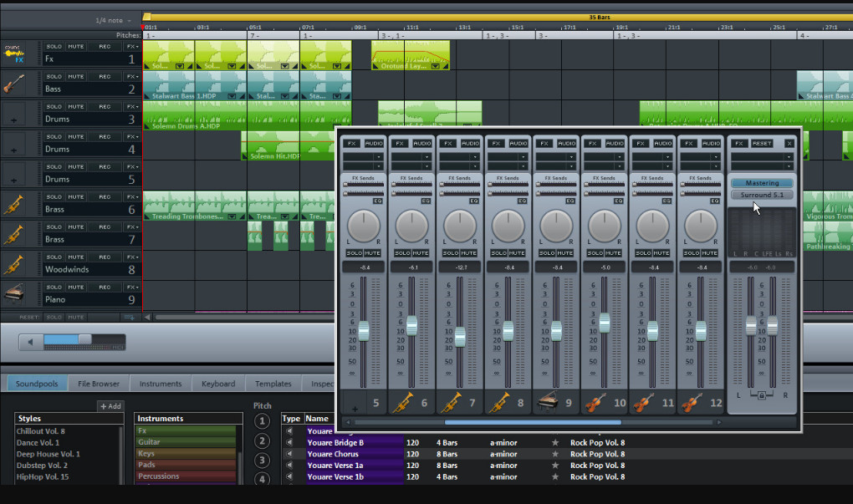Mute the Bass track 2
Viewport: 853px width, 504px height.
pos(75,77)
